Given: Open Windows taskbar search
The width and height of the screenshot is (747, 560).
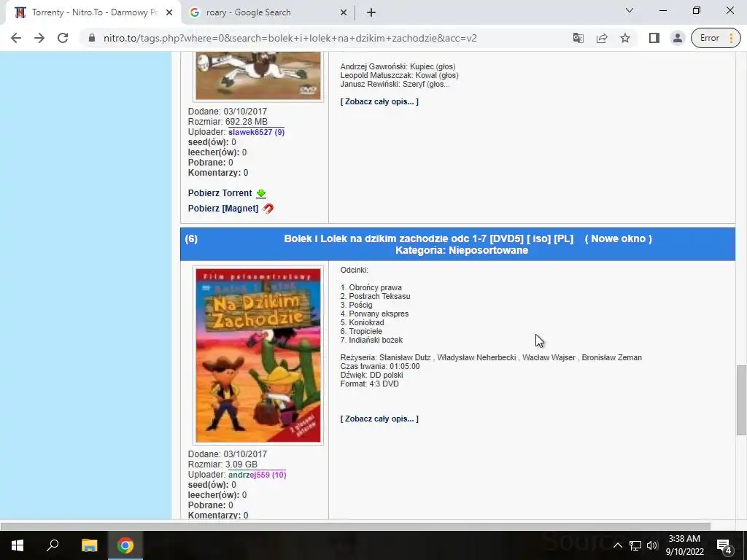Looking at the screenshot, I should [53, 545].
